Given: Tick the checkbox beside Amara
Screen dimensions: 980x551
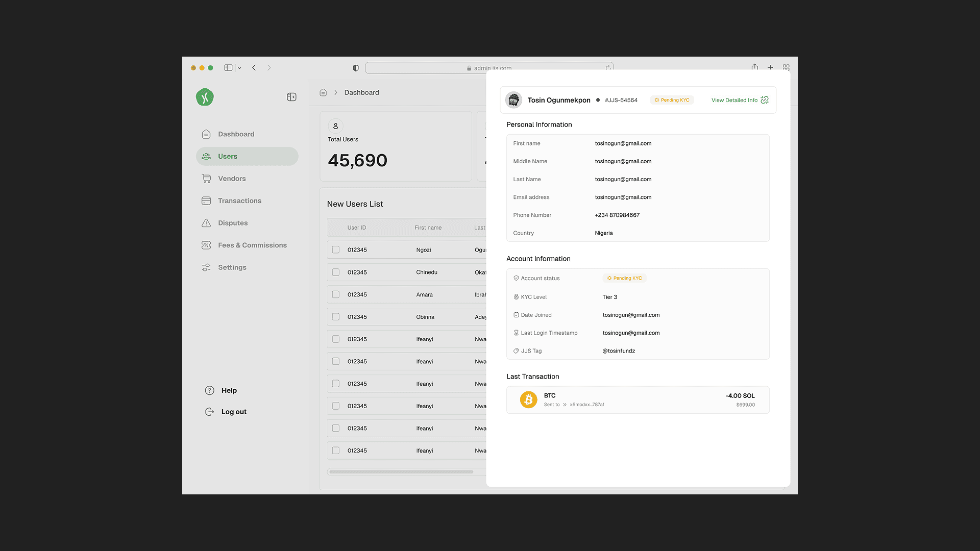Looking at the screenshot, I should 336,294.
